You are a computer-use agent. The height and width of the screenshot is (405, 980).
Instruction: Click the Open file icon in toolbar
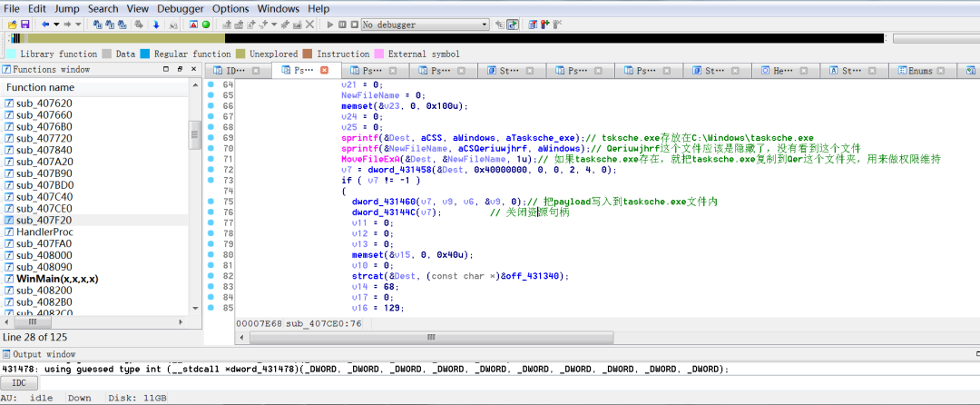(13, 25)
